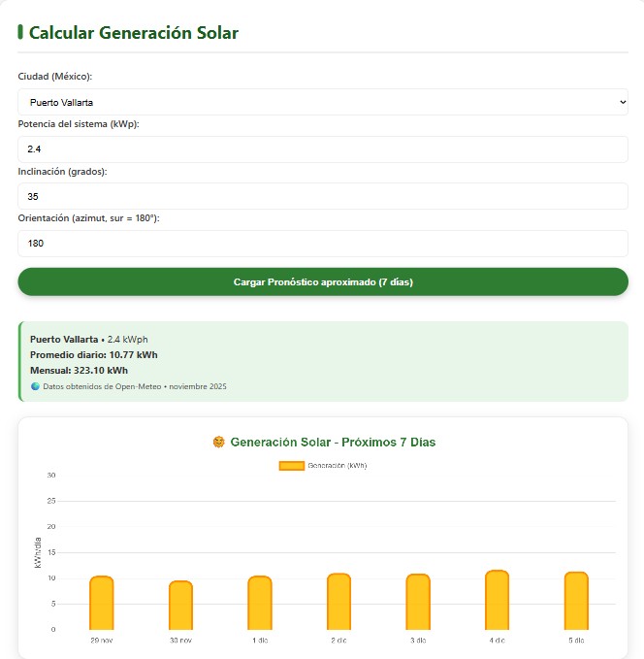Click the Ciudad (México): label
The image size is (644, 659).
click(x=55, y=77)
